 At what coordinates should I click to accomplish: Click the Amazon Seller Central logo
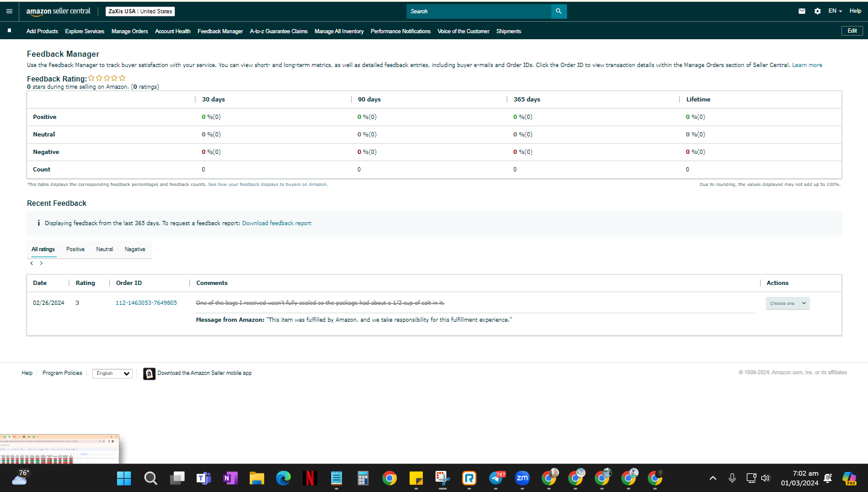point(59,11)
